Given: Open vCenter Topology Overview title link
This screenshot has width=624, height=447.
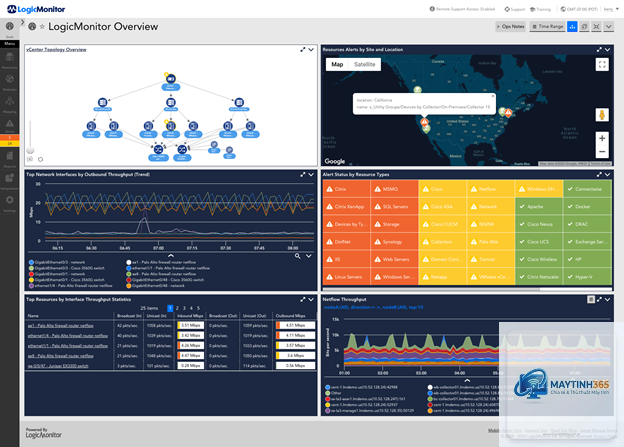Looking at the screenshot, I should (x=56, y=50).
